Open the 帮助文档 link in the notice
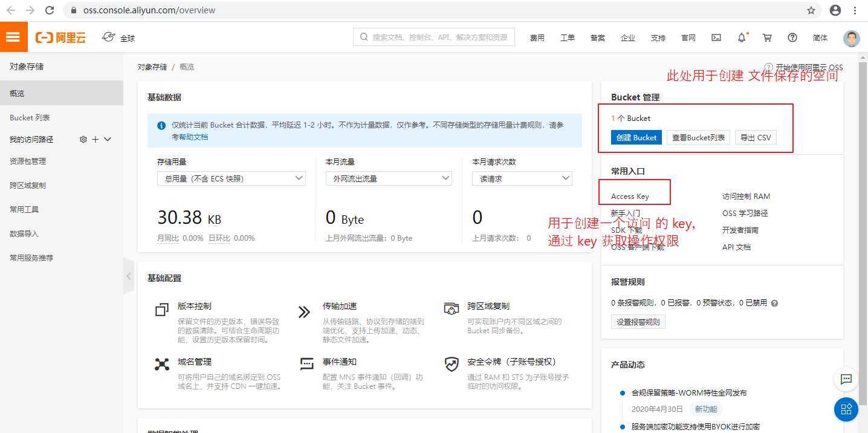 [193, 137]
